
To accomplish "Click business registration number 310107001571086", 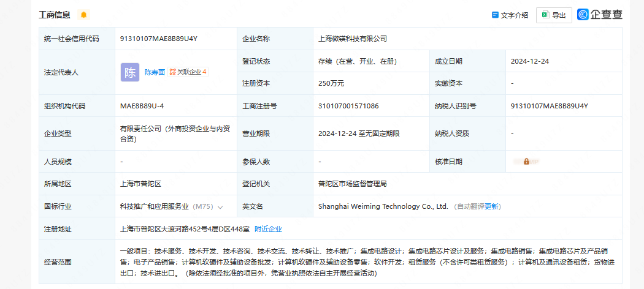I will 348,106.
